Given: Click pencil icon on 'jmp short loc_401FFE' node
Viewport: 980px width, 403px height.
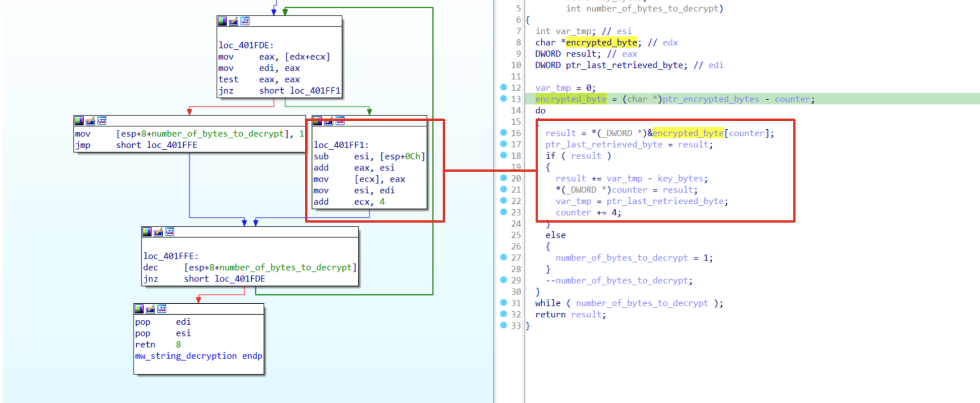Looking at the screenshot, I should coord(90,121).
